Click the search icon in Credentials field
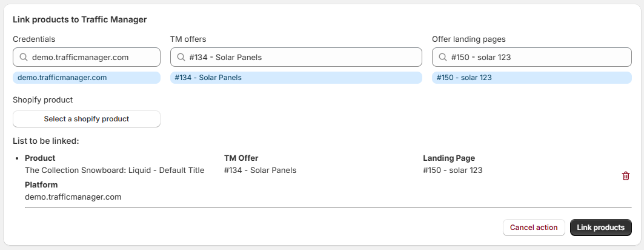The height and width of the screenshot is (250, 644). pyautogui.click(x=24, y=58)
